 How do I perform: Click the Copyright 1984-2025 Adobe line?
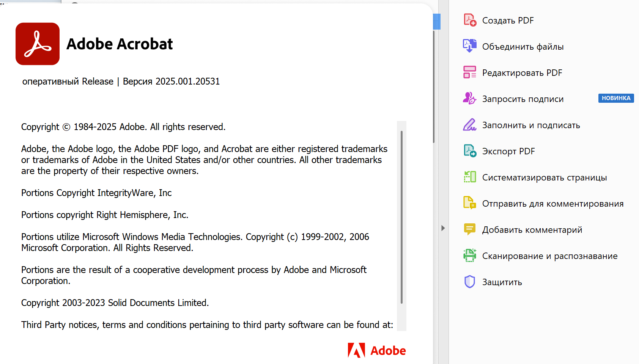(123, 127)
